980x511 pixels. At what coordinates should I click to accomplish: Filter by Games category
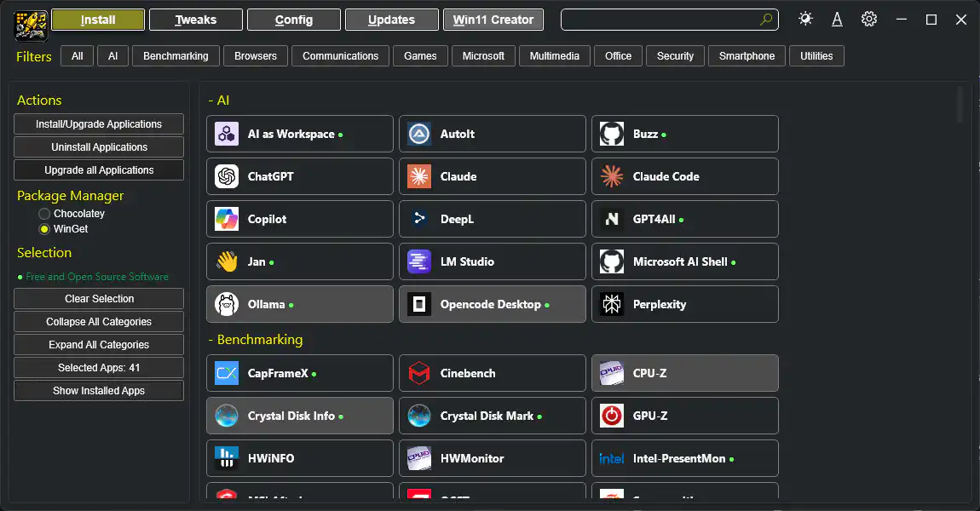point(420,55)
